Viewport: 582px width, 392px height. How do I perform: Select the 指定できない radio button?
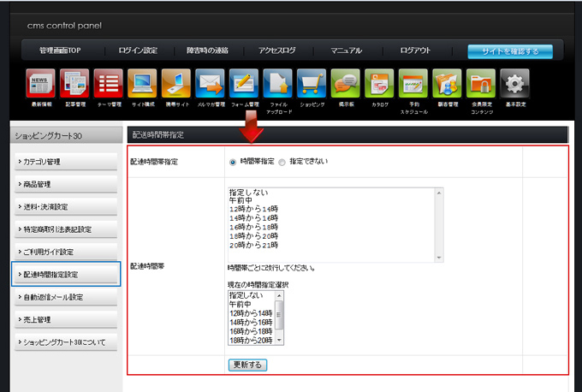[x=282, y=162]
